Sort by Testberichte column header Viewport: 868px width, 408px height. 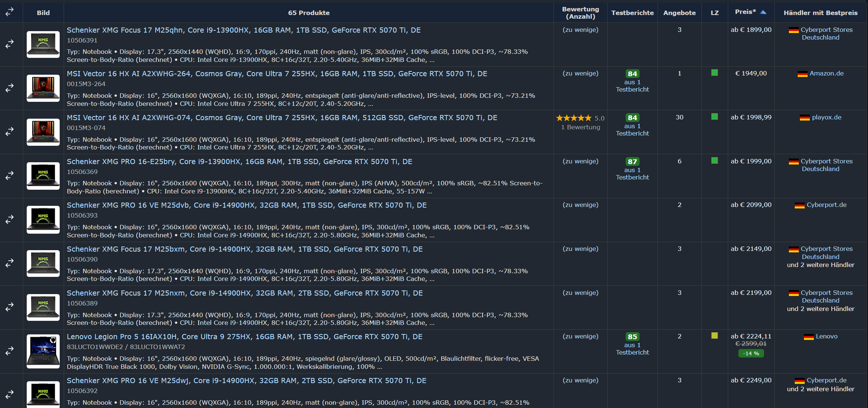click(632, 13)
